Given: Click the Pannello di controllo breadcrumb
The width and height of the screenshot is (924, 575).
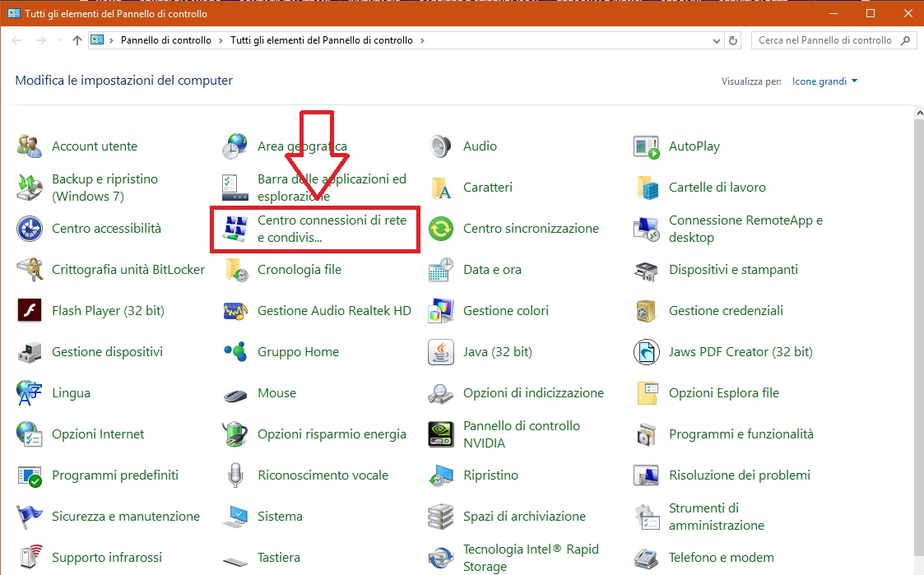Looking at the screenshot, I should click(x=165, y=40).
